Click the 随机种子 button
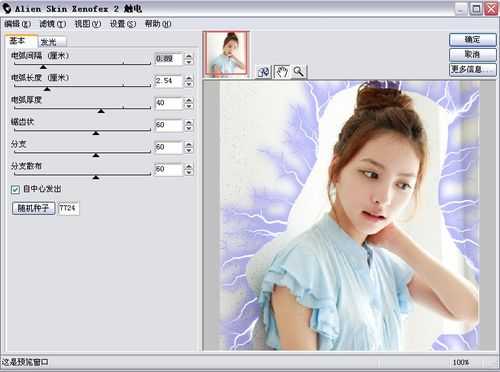This screenshot has width=500, height=372. click(33, 208)
